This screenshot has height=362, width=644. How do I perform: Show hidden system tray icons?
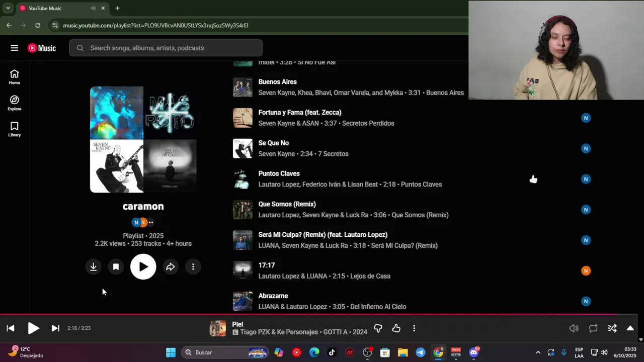[x=538, y=352]
